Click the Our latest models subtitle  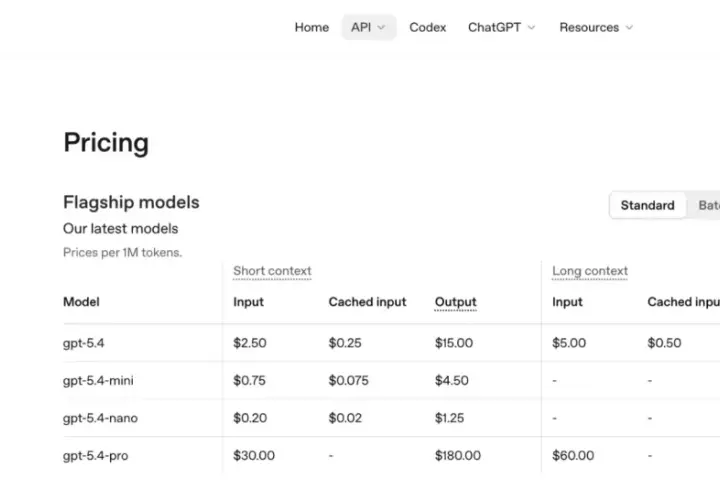click(x=120, y=229)
